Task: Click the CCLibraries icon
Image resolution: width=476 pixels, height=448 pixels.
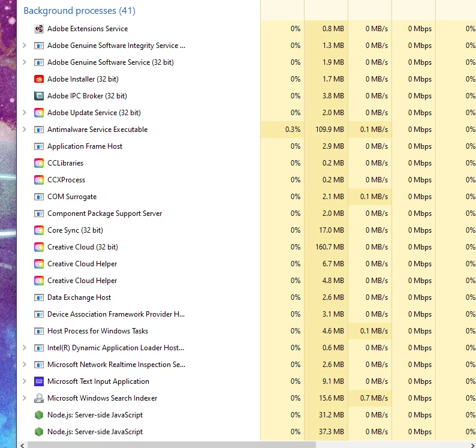Action: (x=39, y=163)
